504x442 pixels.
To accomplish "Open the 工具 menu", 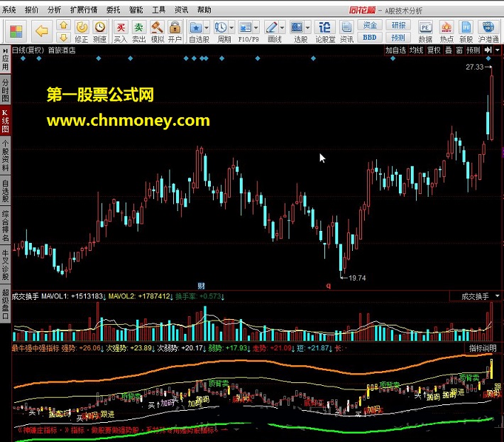I will click(159, 10).
